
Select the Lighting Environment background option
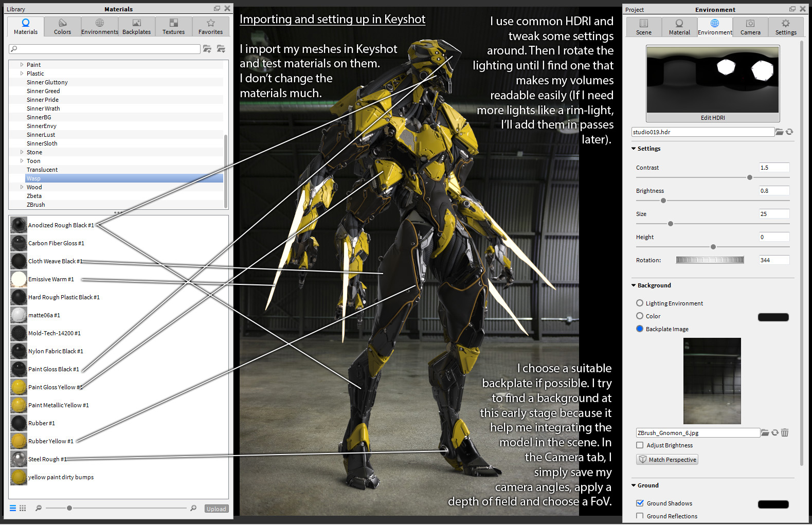tap(640, 303)
